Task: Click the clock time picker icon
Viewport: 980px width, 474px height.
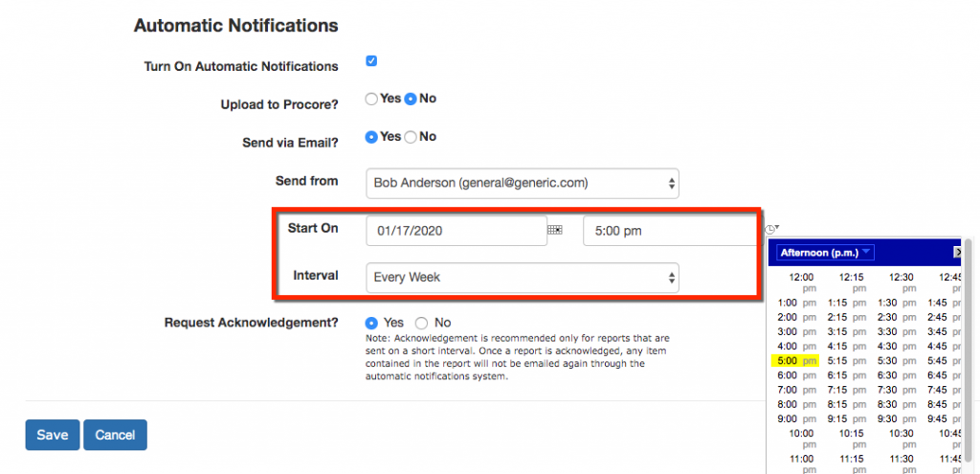Action: pos(771,229)
